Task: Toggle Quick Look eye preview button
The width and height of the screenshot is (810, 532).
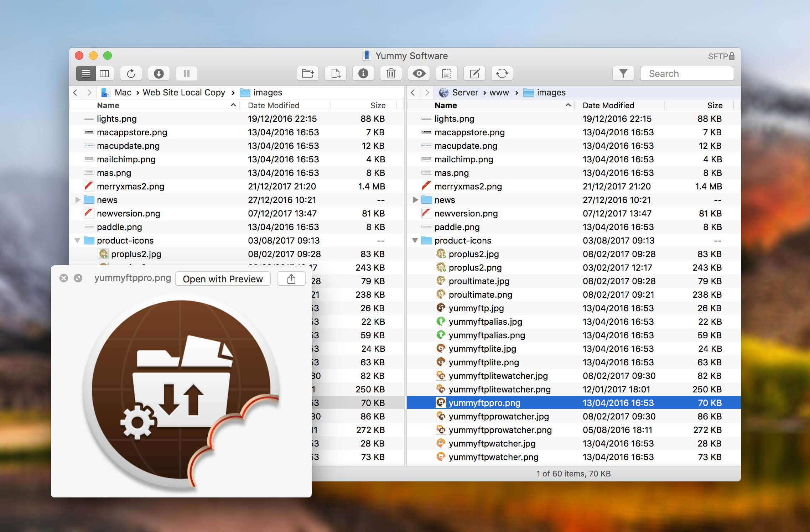Action: pos(419,73)
